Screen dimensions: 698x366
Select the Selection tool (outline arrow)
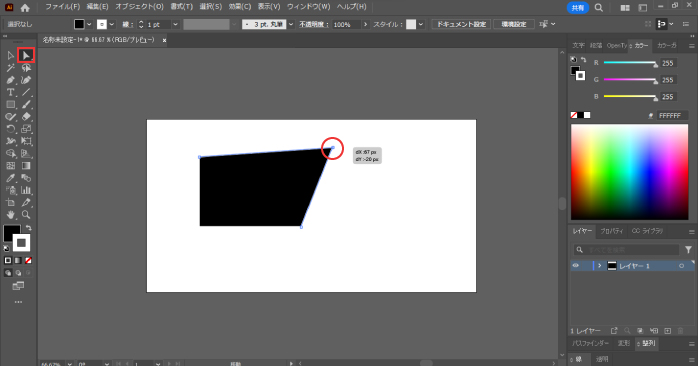[x=10, y=56]
